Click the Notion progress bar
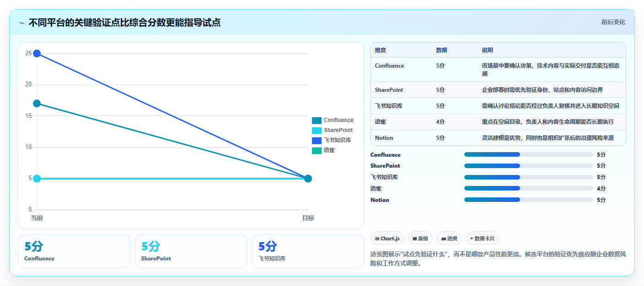The image size is (644, 286). 528,200
